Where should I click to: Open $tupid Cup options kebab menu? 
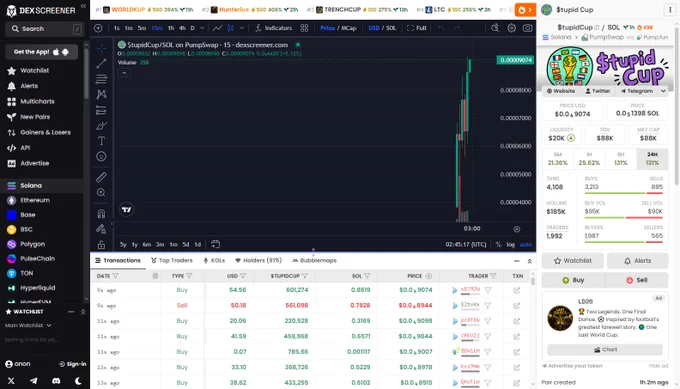click(x=670, y=10)
